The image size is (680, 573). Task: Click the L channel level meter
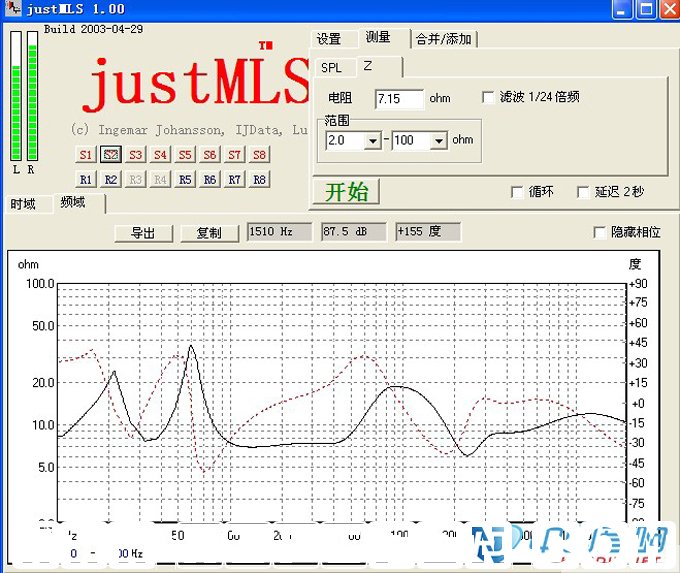coord(16,96)
